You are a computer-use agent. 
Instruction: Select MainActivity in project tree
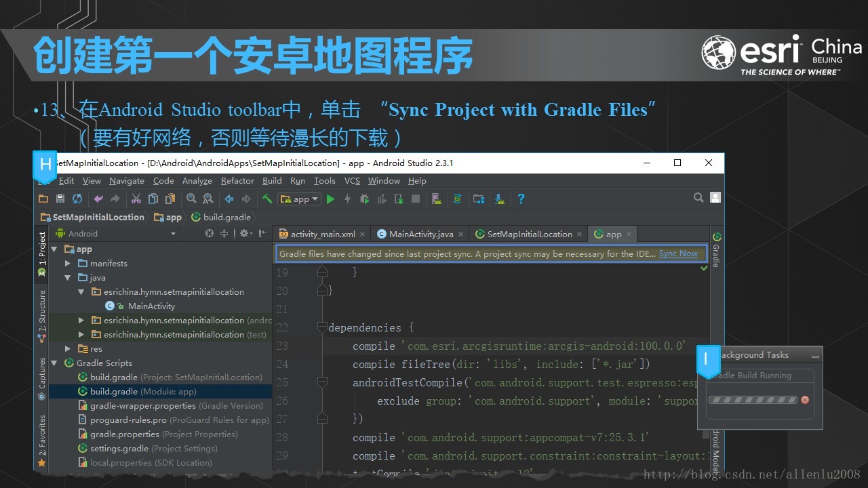coord(140,306)
